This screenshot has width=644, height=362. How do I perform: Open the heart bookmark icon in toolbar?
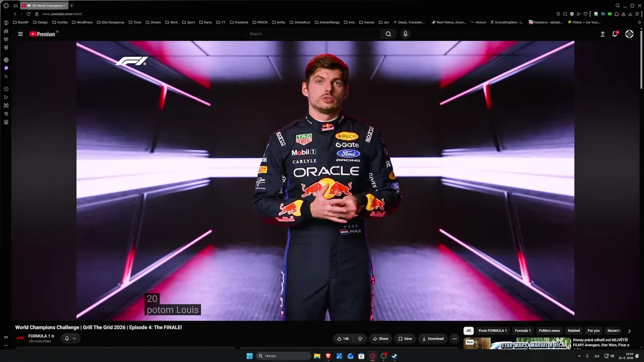[585, 14]
